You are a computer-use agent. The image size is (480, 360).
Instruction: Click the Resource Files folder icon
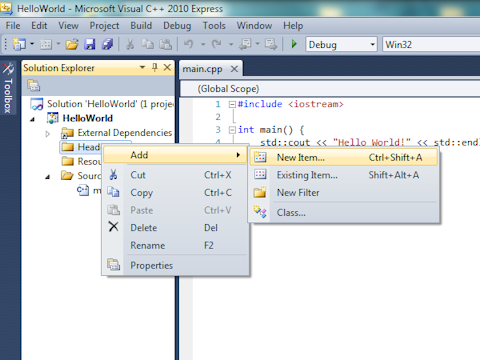pyautogui.click(x=68, y=161)
